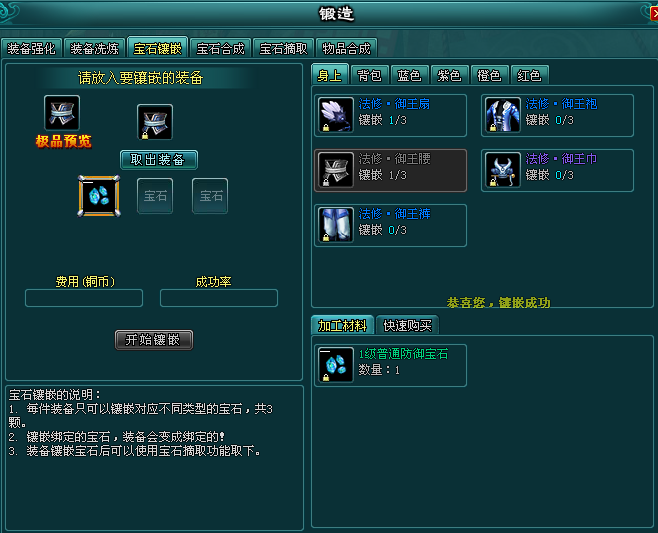Click the 法修·御王巾 headgear icon
Screen dimensions: 658x533
click(502, 170)
